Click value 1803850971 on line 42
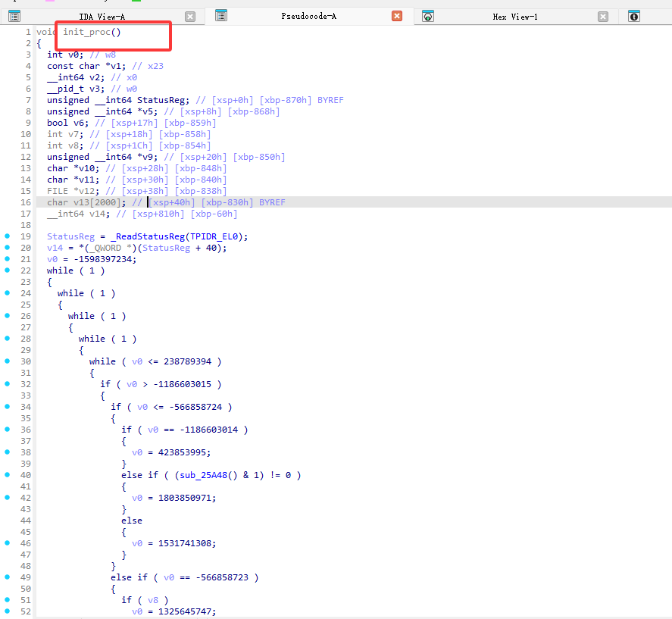 184,498
